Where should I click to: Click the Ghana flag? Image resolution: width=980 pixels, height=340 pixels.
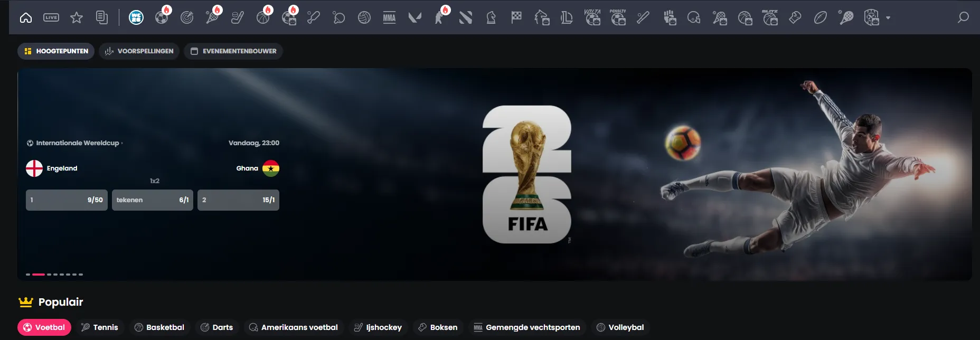pos(271,168)
